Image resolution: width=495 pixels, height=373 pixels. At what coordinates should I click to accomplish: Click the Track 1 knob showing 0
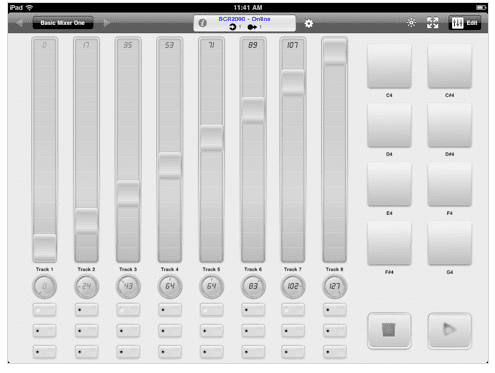coord(45,286)
